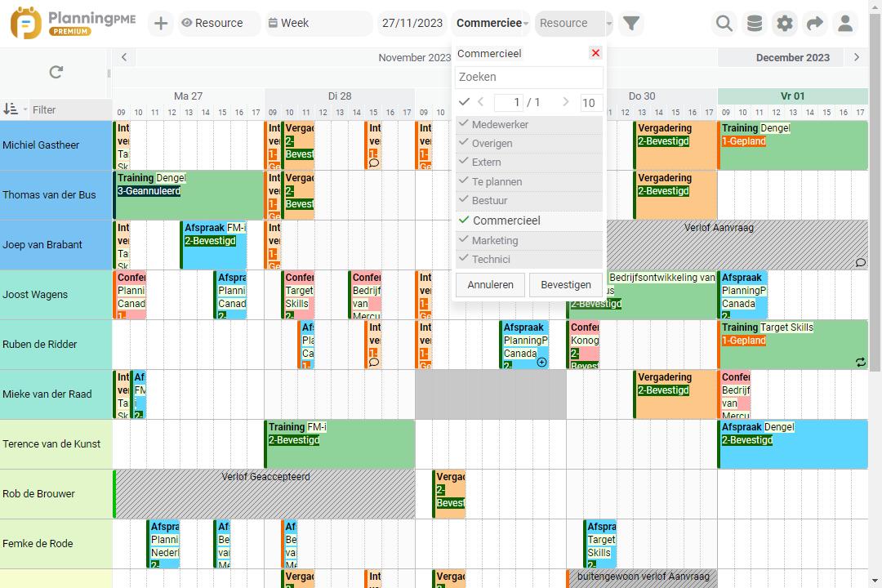
Task: Select resource Terence van de Kunst
Action: point(56,444)
